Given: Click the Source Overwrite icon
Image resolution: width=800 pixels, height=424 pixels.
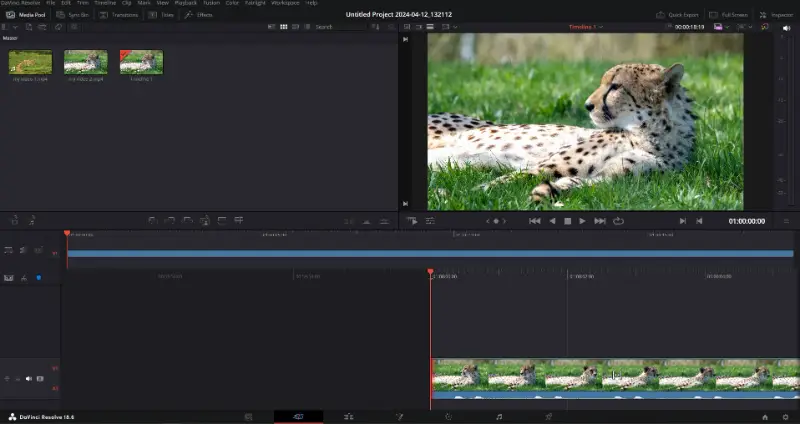Looking at the screenshot, I should (239, 220).
